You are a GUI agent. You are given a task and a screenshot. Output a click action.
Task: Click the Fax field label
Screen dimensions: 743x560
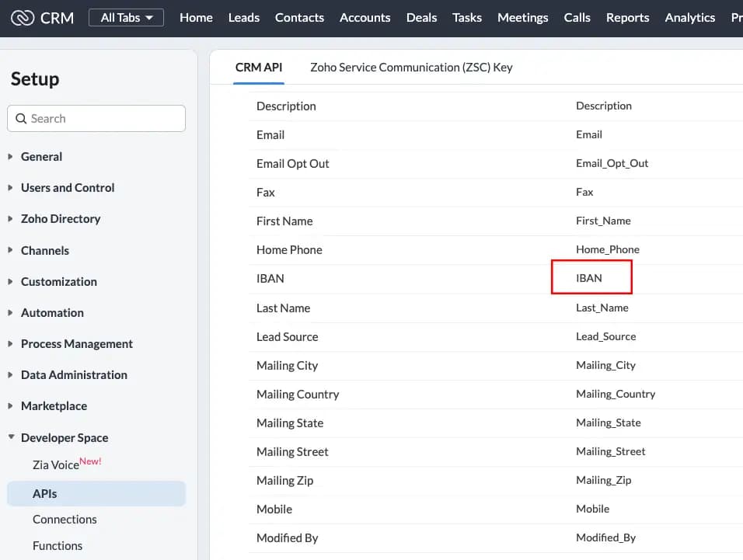[265, 192]
